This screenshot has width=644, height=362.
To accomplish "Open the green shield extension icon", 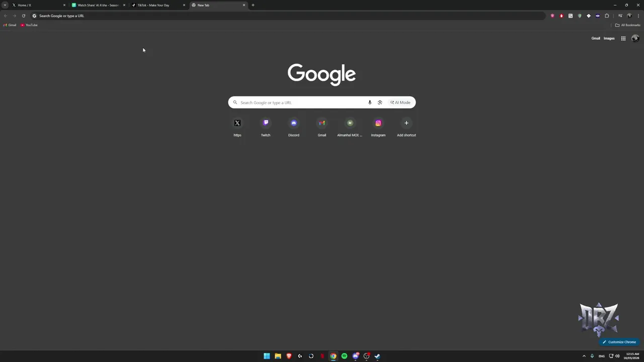I will pyautogui.click(x=580, y=16).
